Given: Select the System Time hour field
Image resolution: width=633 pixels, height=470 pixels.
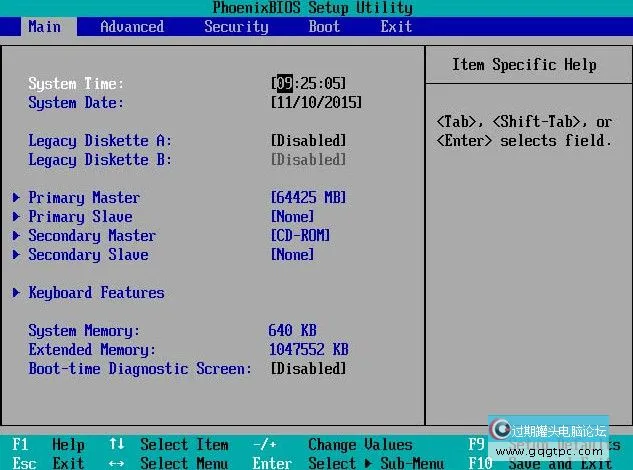Looking at the screenshot, I should coord(284,84).
